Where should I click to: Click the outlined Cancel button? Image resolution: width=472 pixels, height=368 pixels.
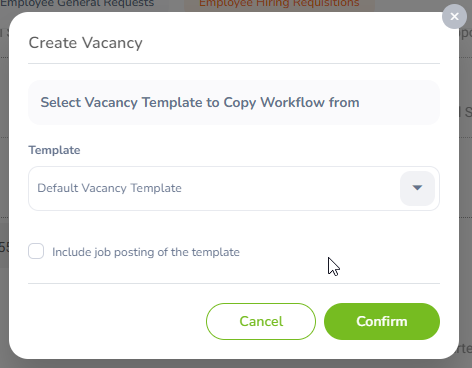tap(261, 321)
